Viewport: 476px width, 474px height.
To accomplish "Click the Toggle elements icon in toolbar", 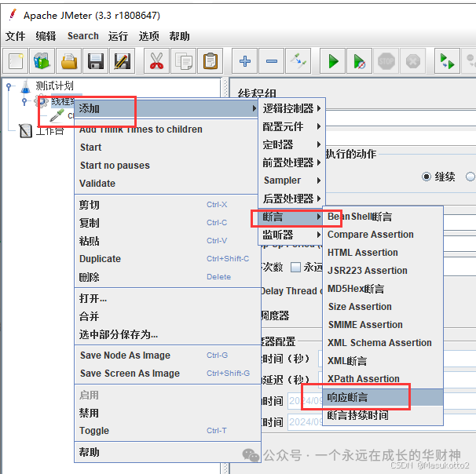I will tap(298, 60).
